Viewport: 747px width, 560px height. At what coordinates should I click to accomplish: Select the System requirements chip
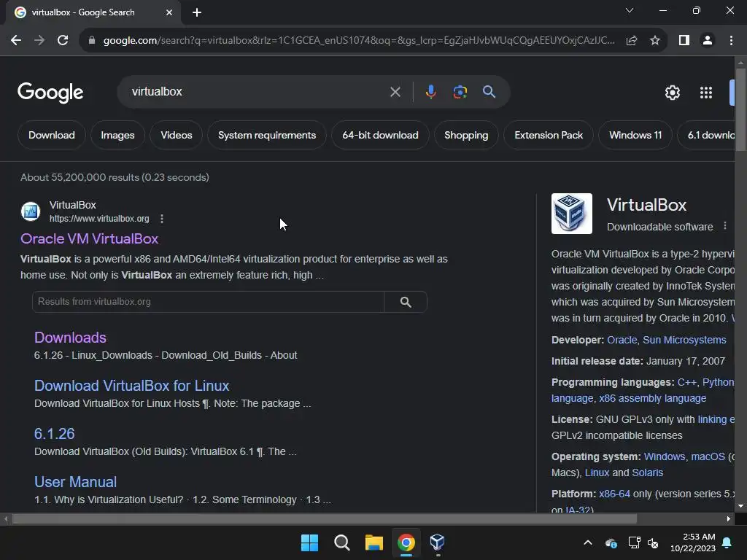tap(267, 135)
